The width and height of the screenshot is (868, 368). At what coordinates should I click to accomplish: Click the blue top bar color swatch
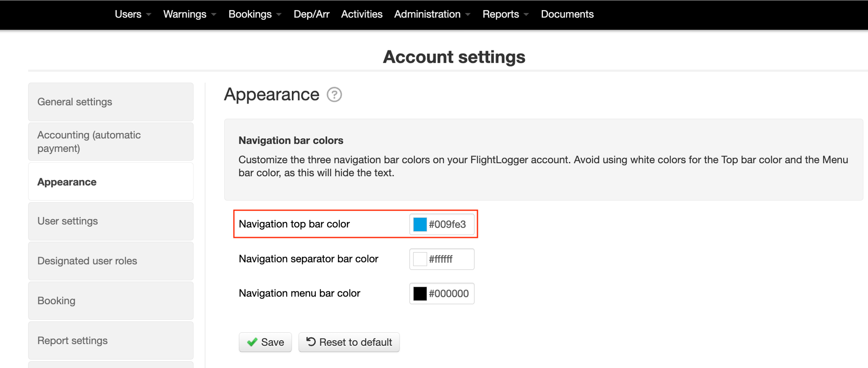pyautogui.click(x=420, y=224)
